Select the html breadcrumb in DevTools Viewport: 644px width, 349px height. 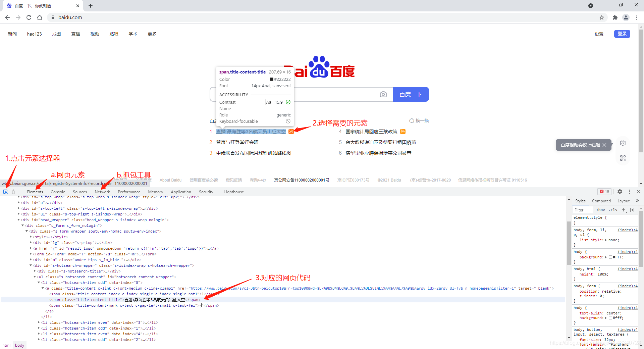(x=6, y=345)
